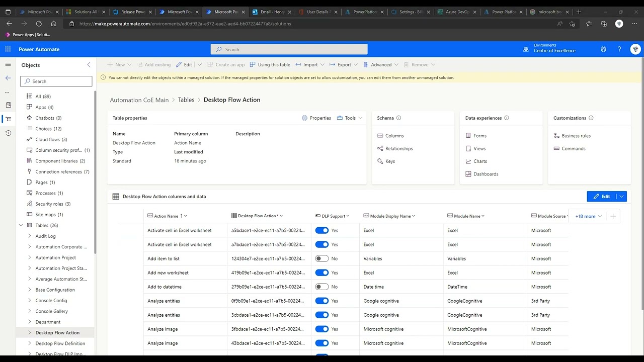Toggle DLP Support for row 3cbdace1
This screenshot has height=362, width=644.
point(322,315)
